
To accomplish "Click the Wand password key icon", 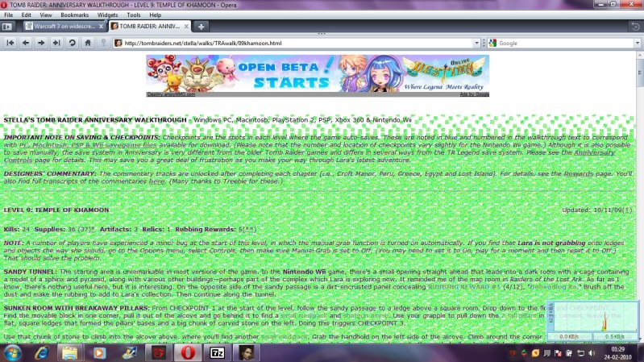I will pos(103,43).
